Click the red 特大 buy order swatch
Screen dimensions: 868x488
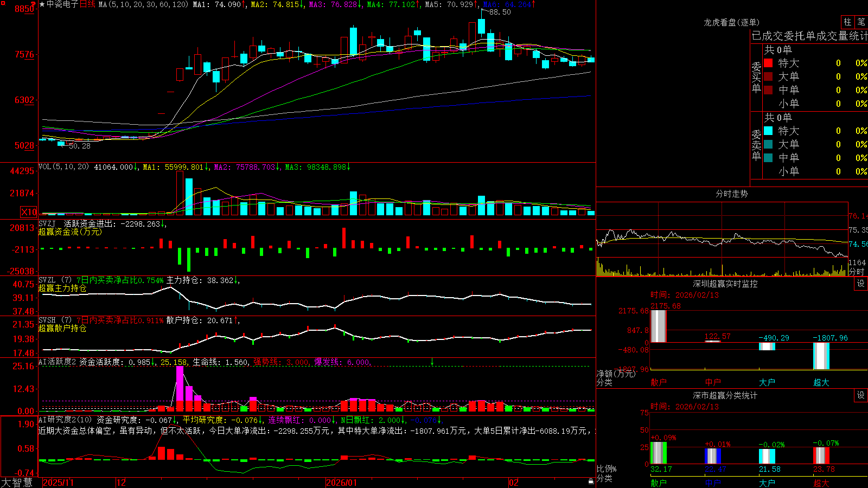click(x=768, y=63)
